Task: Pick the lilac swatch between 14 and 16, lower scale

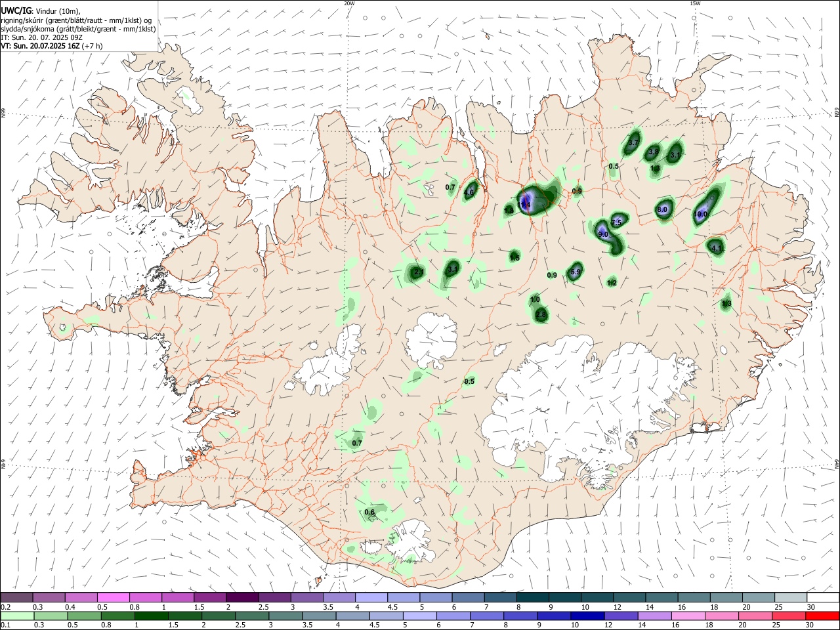Action: (x=654, y=616)
